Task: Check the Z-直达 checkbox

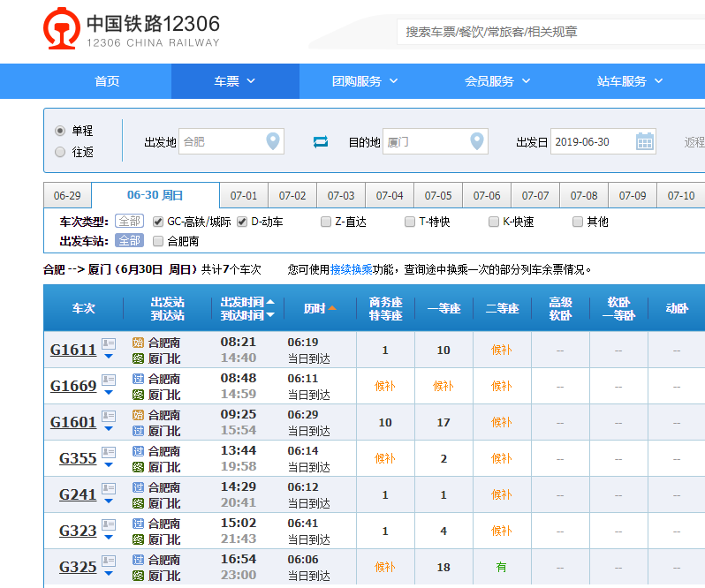Action: pyautogui.click(x=326, y=222)
